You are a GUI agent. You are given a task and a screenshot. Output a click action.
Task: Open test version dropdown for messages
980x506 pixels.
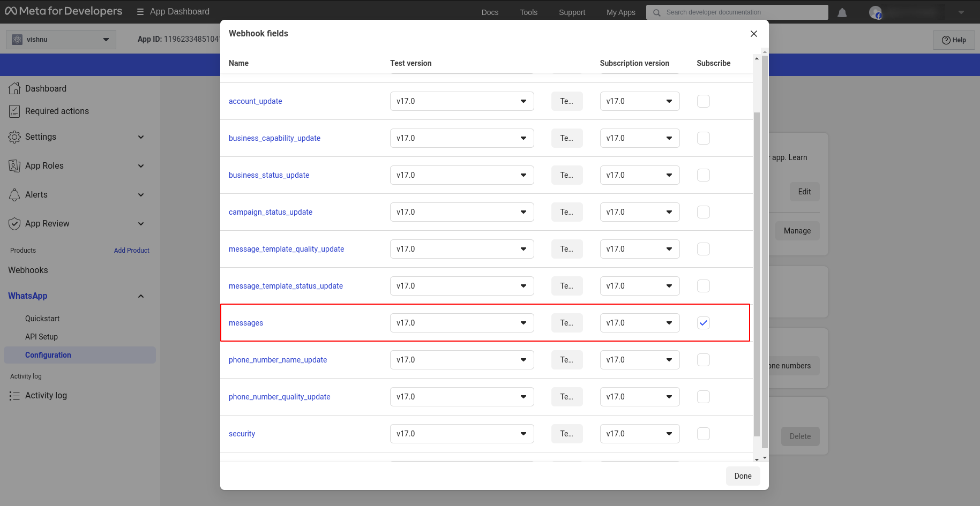pos(462,323)
